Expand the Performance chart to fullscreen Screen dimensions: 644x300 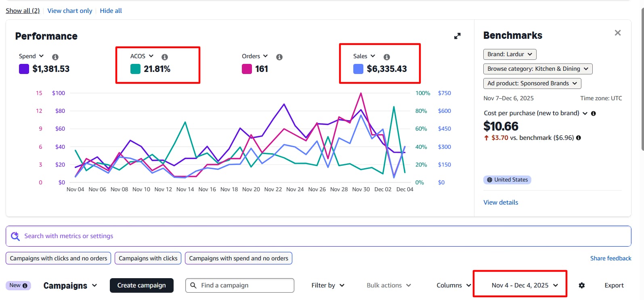tap(457, 36)
